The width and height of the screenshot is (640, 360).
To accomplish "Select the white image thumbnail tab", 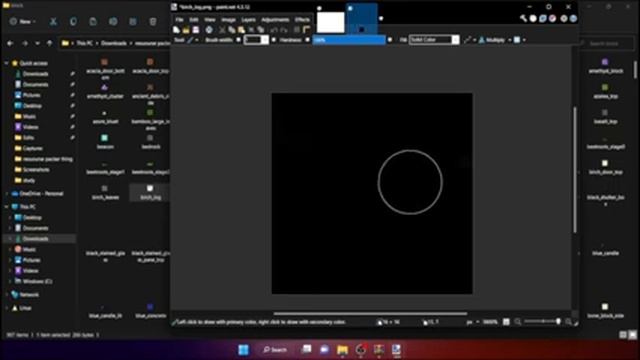I will click(331, 22).
